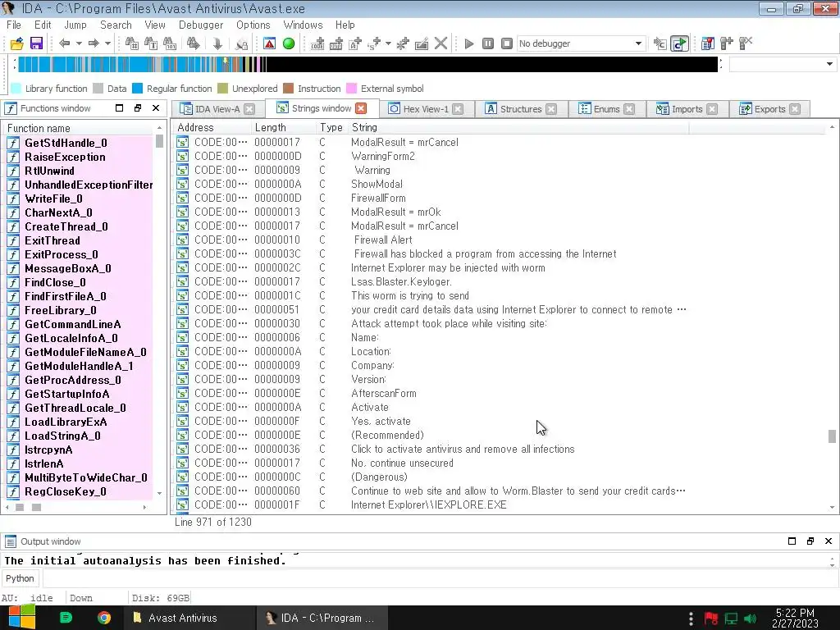The width and height of the screenshot is (840, 630).
Task: Click the C arrow toolbar icon
Action: coord(660,43)
